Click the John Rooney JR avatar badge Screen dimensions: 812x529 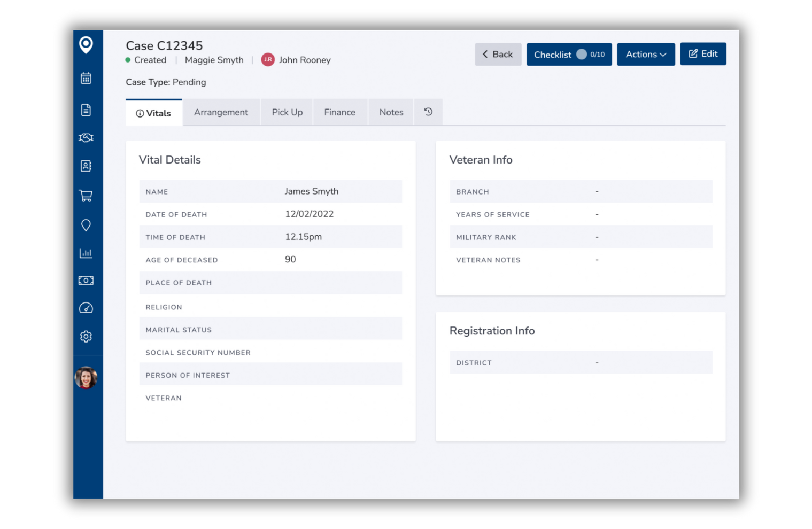pos(268,60)
